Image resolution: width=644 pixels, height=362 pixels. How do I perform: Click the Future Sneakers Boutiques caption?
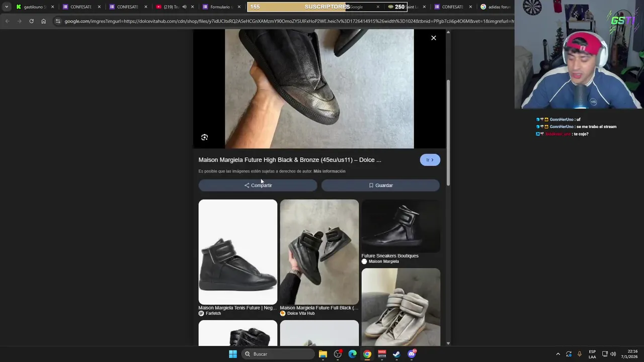[390, 256]
